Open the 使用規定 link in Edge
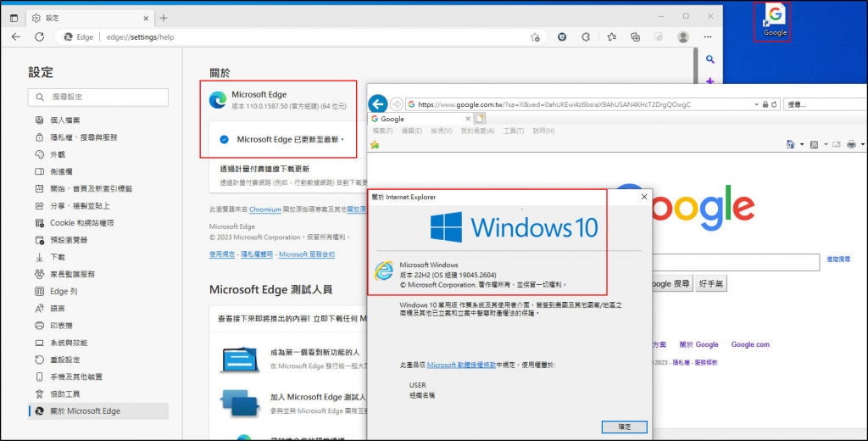Viewport: 868px width, 441px height. point(222,254)
